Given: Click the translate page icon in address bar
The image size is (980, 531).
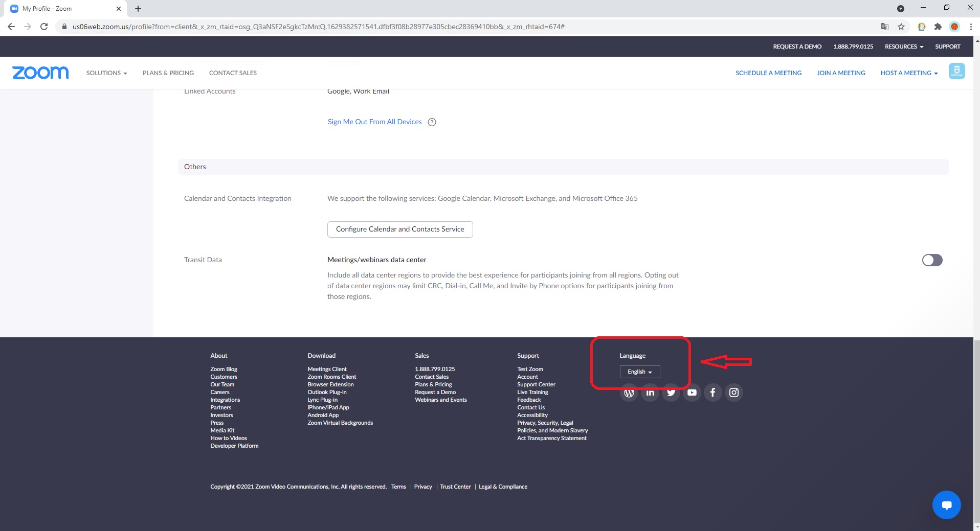Looking at the screenshot, I should point(885,27).
